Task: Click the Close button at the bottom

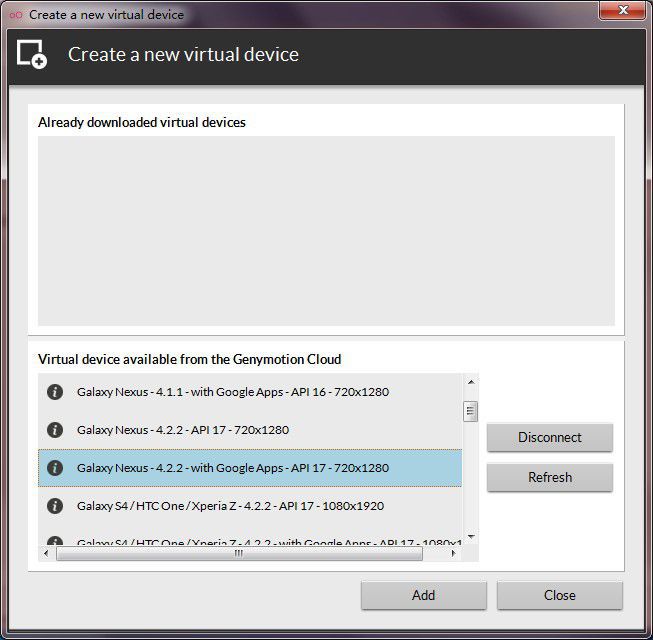Action: tap(559, 595)
